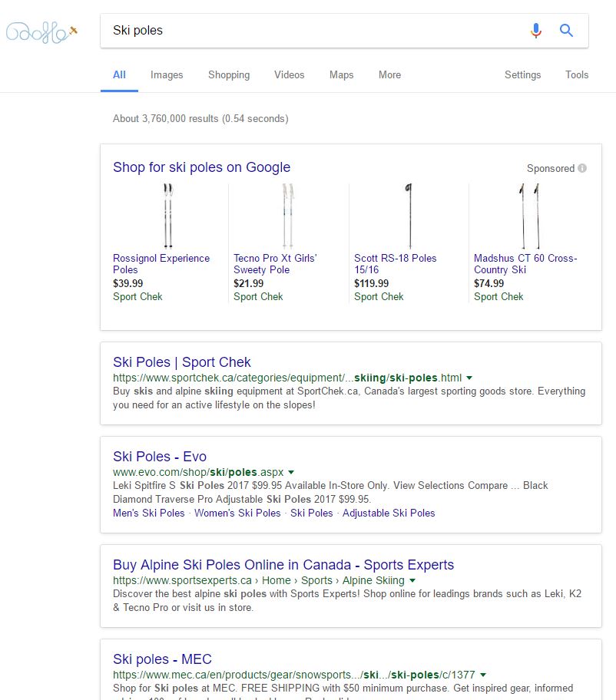This screenshot has height=700, width=616.
Task: Open 'Shop for ski poles on Google' link
Action: (201, 167)
